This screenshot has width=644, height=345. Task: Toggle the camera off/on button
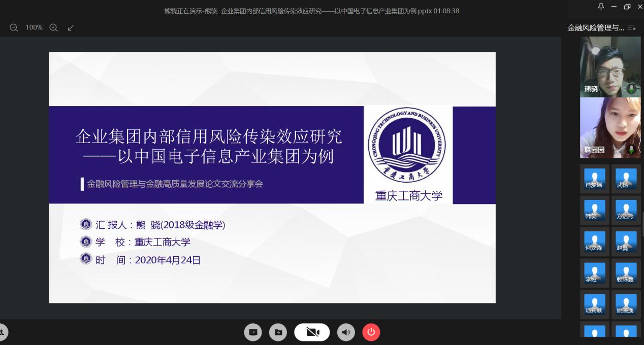312,332
